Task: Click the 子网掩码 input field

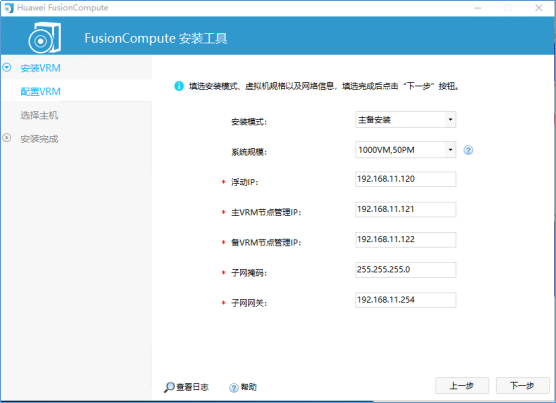Action: point(405,270)
